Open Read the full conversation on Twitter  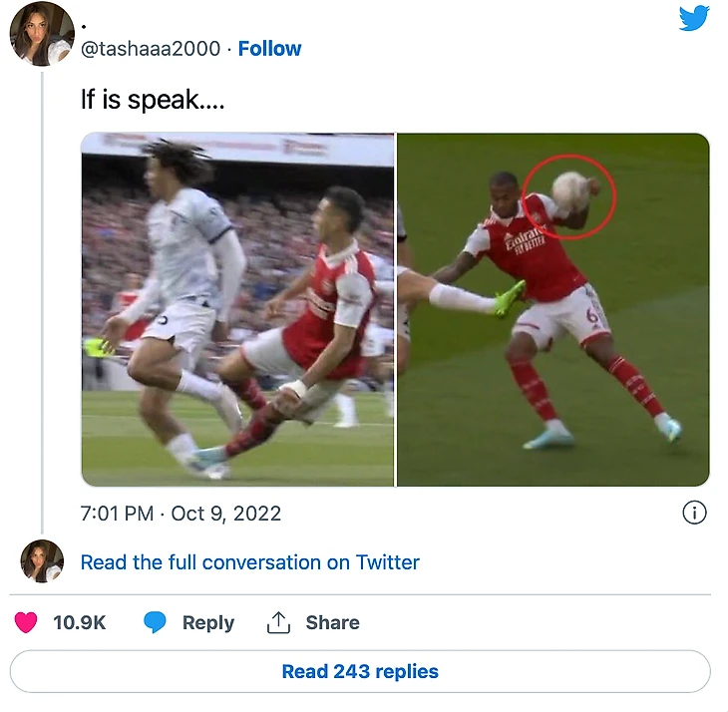249,562
